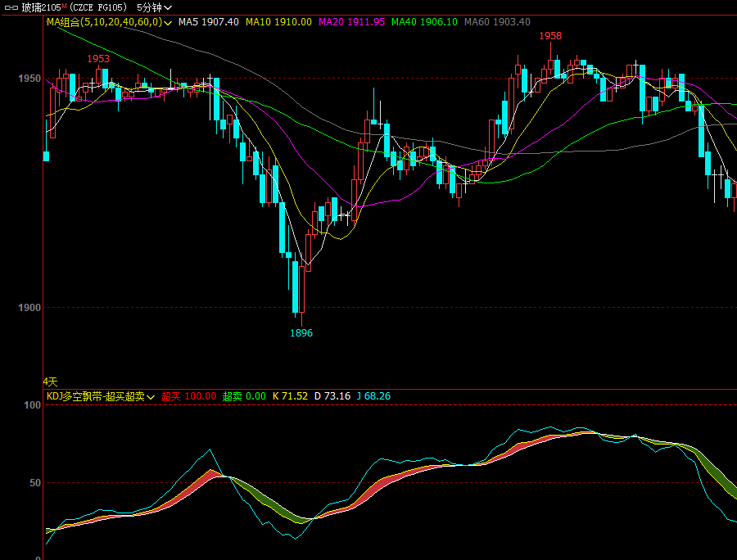Click the 玻璃2105 contract name

click(39, 7)
